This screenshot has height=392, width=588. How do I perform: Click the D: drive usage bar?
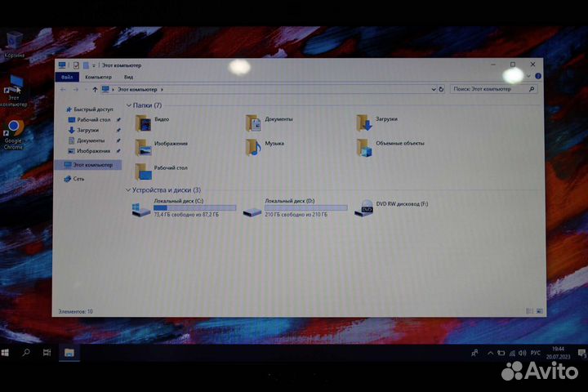pos(306,207)
